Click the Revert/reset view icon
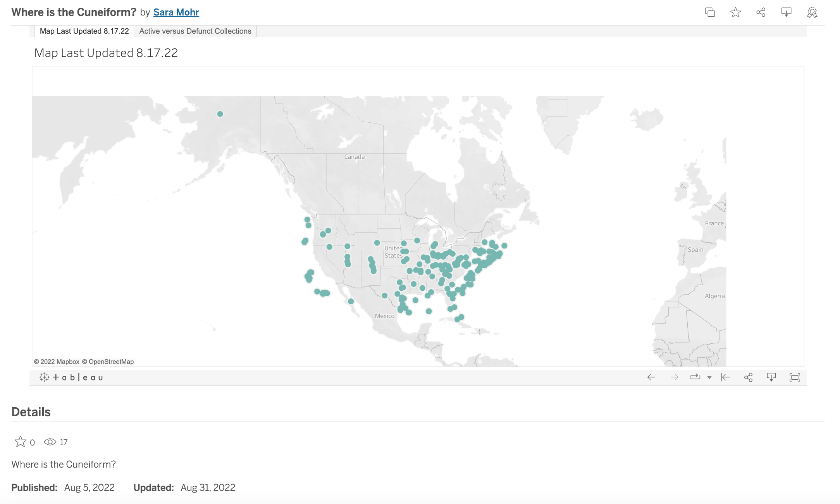The width and height of the screenshot is (840, 504). (x=725, y=377)
